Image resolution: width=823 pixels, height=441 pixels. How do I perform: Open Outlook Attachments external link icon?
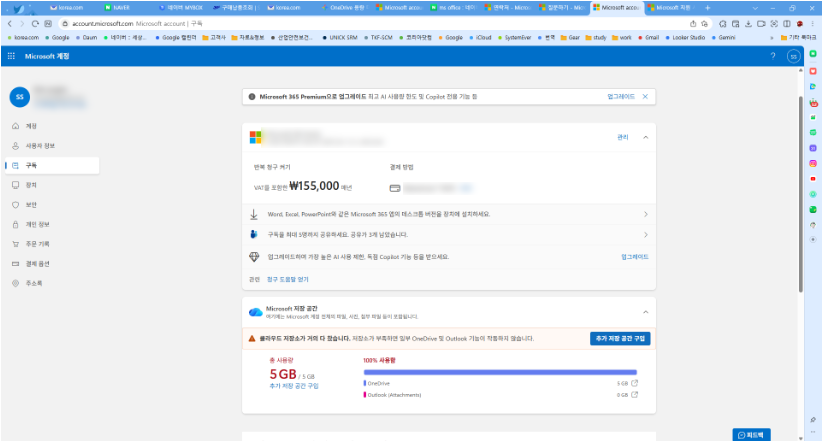point(635,395)
